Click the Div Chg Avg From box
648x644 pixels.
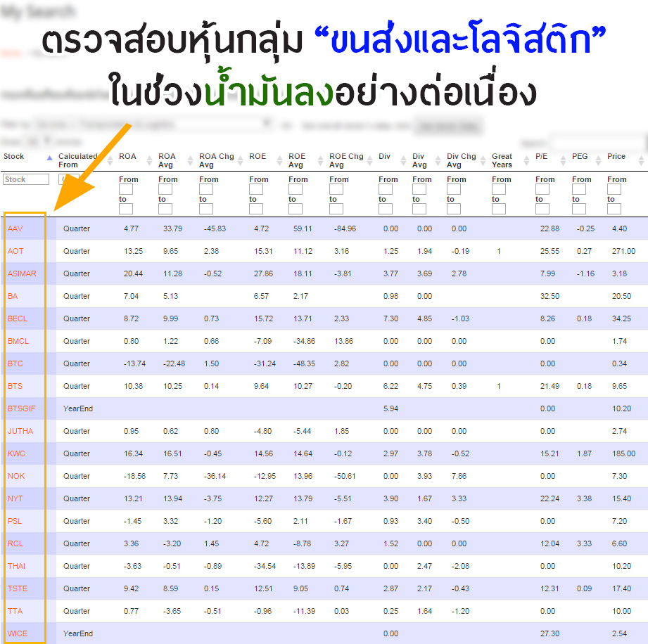point(454,189)
